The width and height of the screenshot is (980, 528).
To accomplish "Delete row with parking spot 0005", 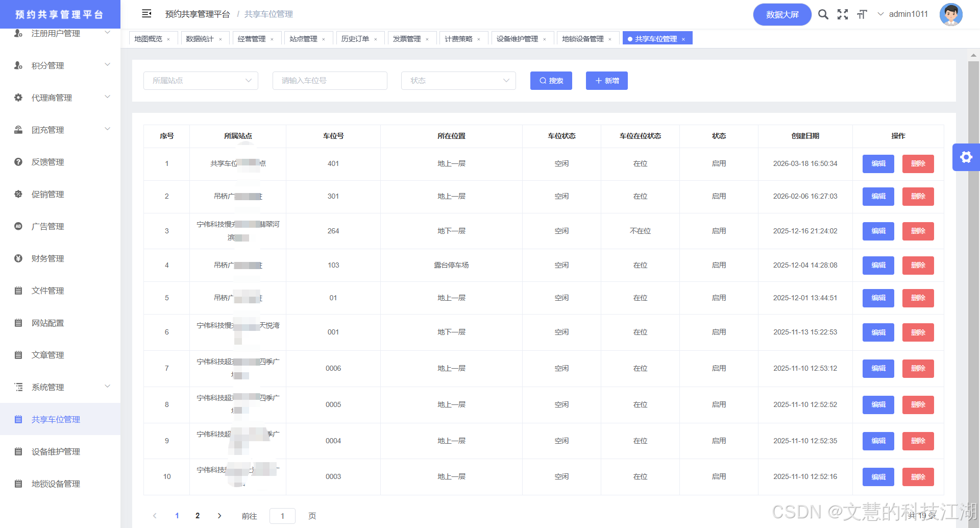I will pyautogui.click(x=918, y=405).
